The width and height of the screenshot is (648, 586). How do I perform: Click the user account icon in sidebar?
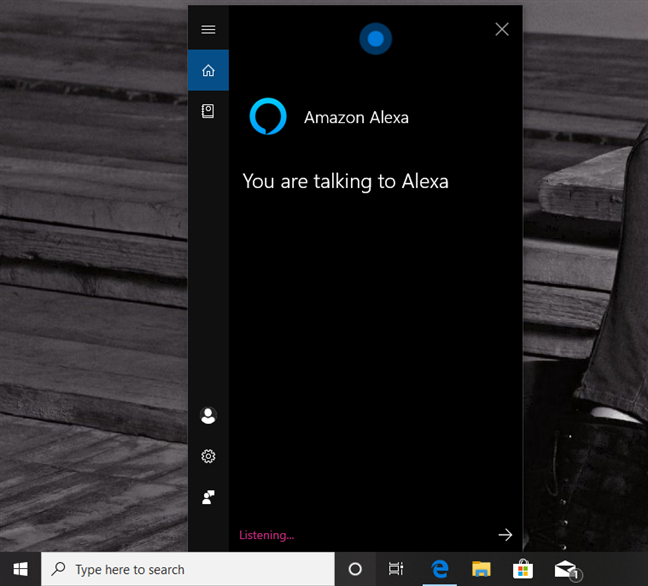[x=208, y=416]
